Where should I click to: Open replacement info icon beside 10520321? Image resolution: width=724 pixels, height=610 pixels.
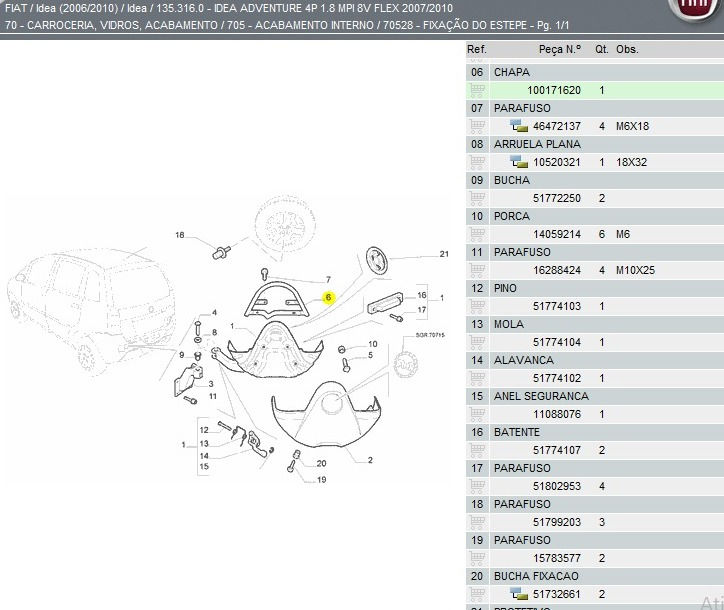coord(519,162)
